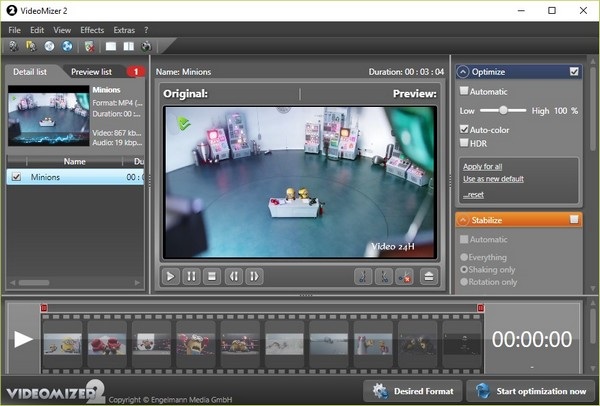Open the ? help menu
The height and width of the screenshot is (406, 600).
tap(146, 30)
